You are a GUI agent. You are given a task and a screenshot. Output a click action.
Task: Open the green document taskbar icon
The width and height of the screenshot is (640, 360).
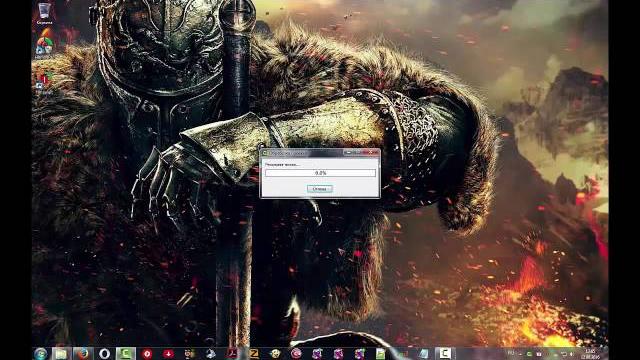[x=381, y=354]
